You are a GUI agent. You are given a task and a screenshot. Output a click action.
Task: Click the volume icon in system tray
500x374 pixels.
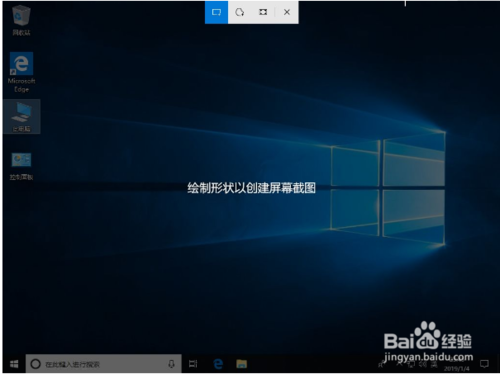pyautogui.click(x=422, y=364)
